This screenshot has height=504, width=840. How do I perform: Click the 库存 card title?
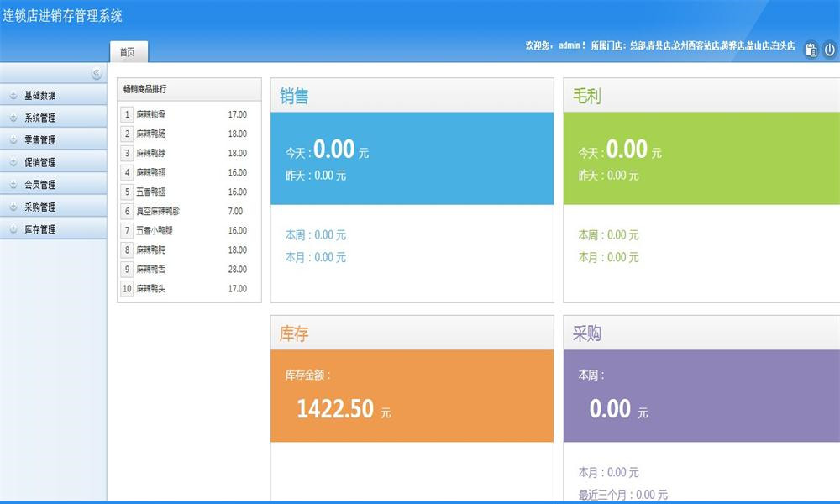click(x=293, y=333)
